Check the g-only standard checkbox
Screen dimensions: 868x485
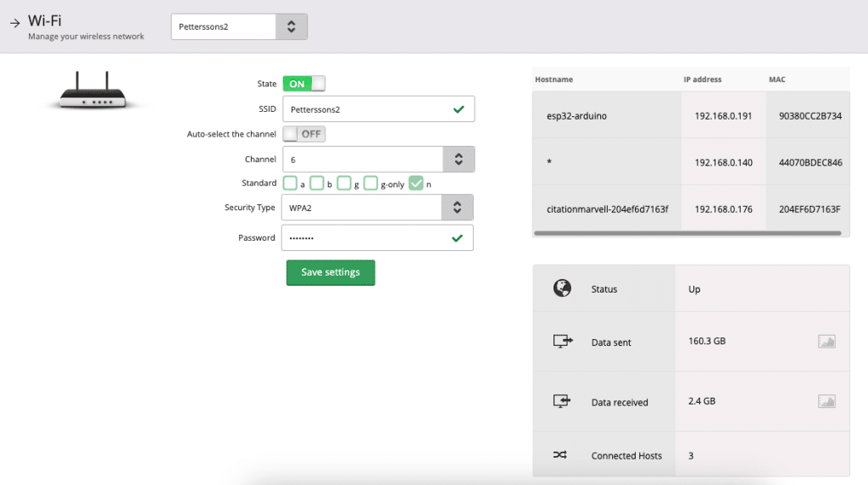tap(370, 183)
